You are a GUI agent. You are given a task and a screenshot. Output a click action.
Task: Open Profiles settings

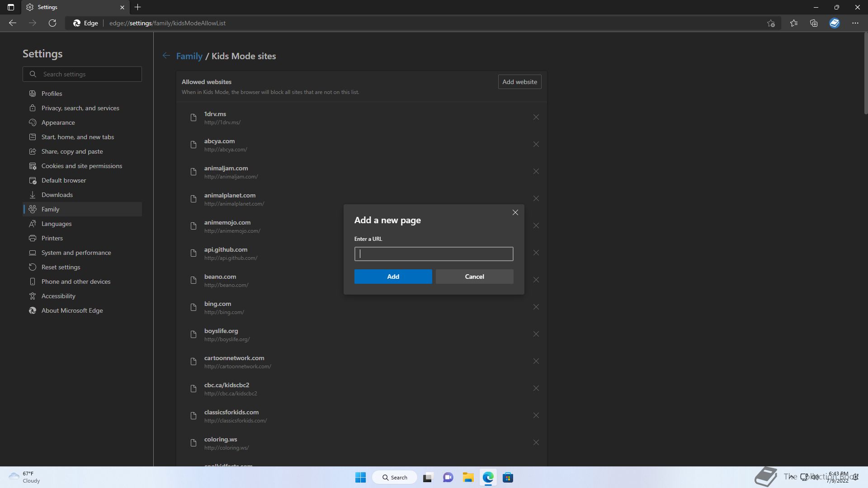click(82, 94)
